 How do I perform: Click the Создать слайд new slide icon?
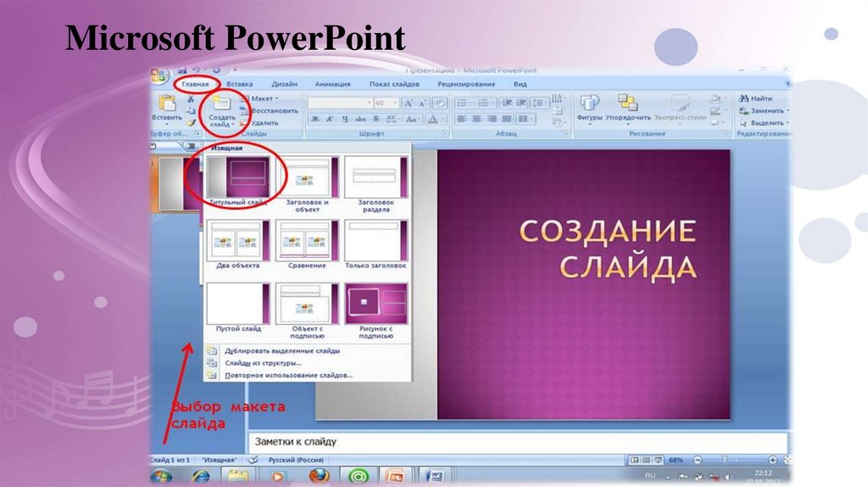221,104
